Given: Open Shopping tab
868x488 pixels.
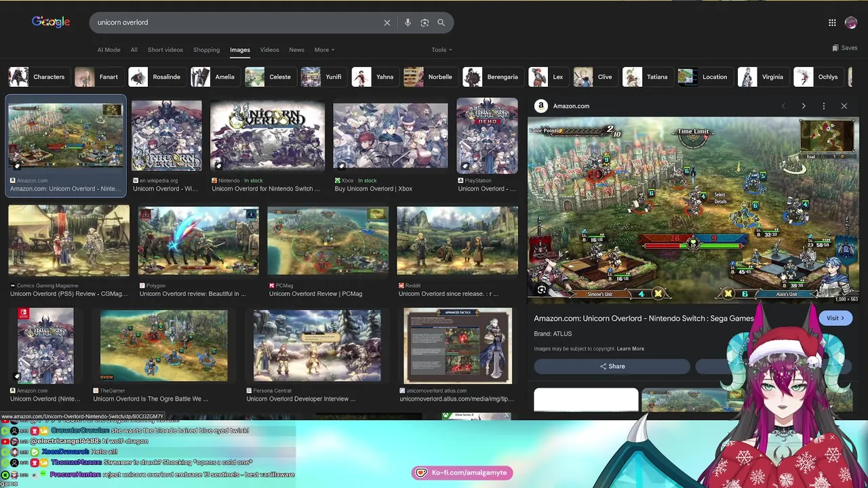Looking at the screenshot, I should pos(206,49).
